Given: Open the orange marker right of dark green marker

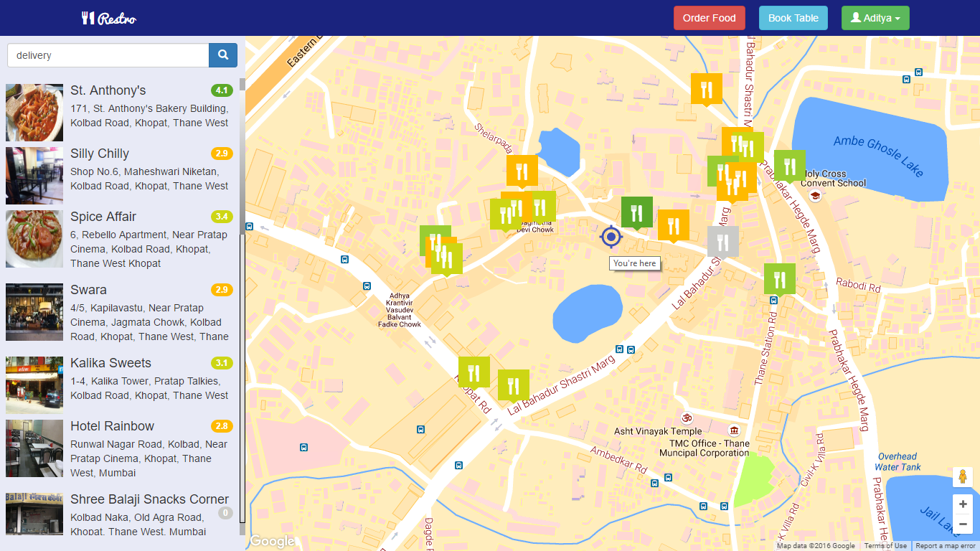Looking at the screenshot, I should pos(674,226).
